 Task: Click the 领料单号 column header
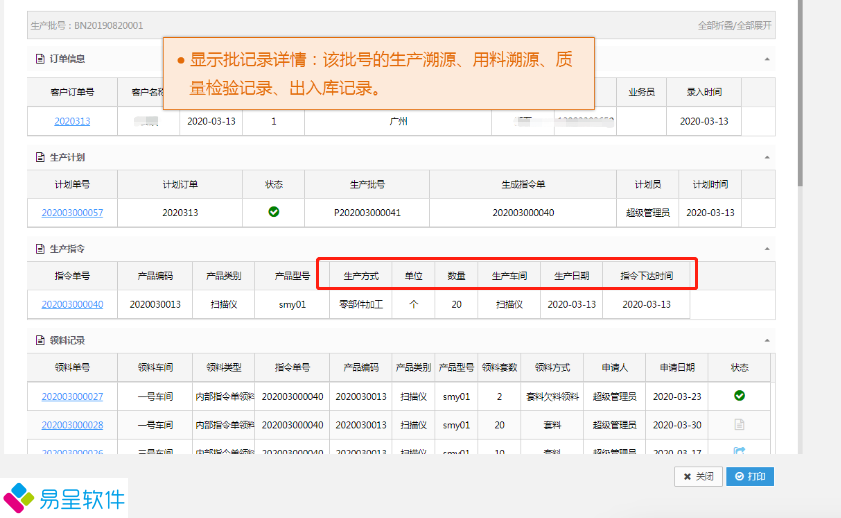click(x=72, y=368)
